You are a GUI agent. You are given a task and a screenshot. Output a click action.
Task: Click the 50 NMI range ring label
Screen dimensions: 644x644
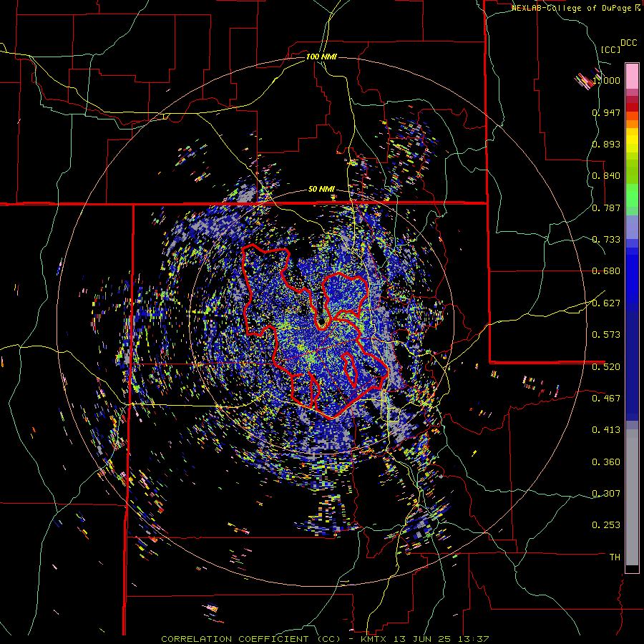click(321, 189)
